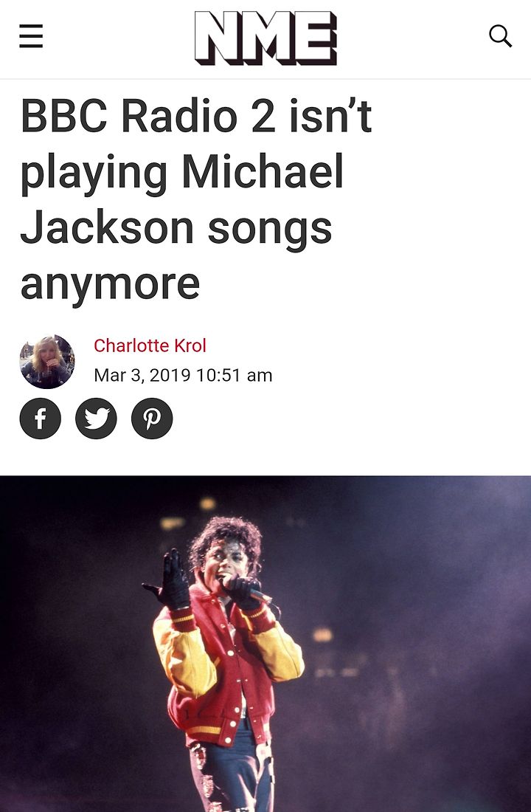The image size is (531, 812).
Task: Open author link Charlotte Krol
Action: (x=150, y=345)
